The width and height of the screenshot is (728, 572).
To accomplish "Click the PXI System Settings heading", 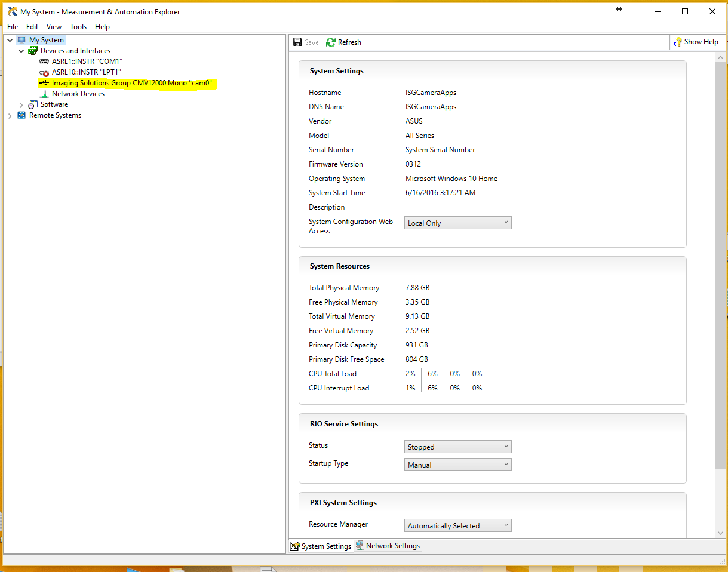I will pos(343,503).
